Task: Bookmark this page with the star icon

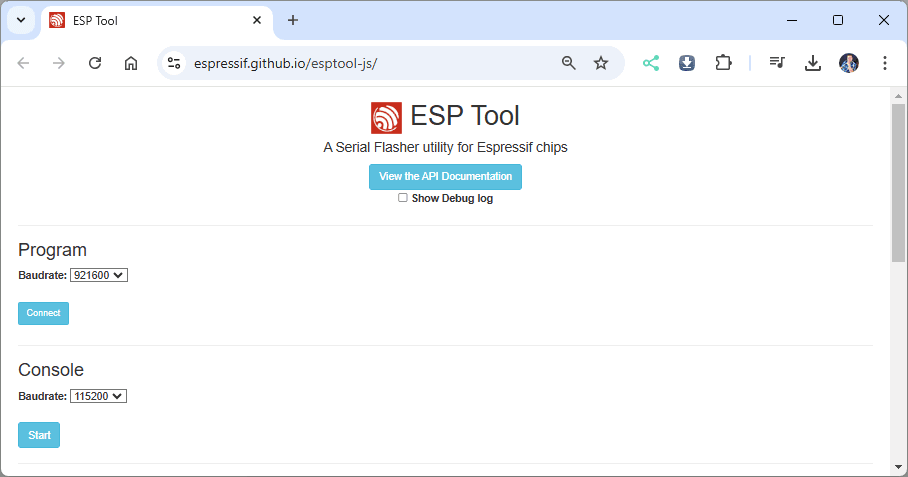Action: 601,63
